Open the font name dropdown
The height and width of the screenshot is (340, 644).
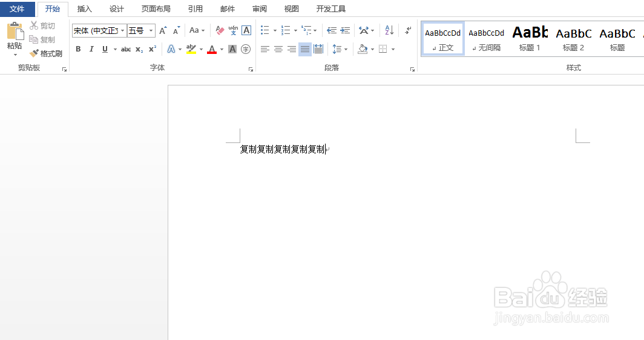click(x=122, y=31)
